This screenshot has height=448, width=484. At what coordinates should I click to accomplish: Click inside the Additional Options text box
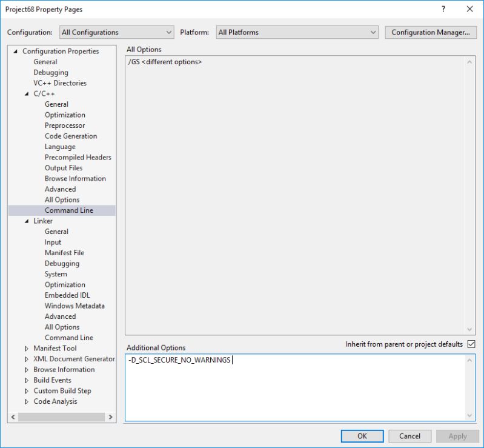(x=295, y=387)
